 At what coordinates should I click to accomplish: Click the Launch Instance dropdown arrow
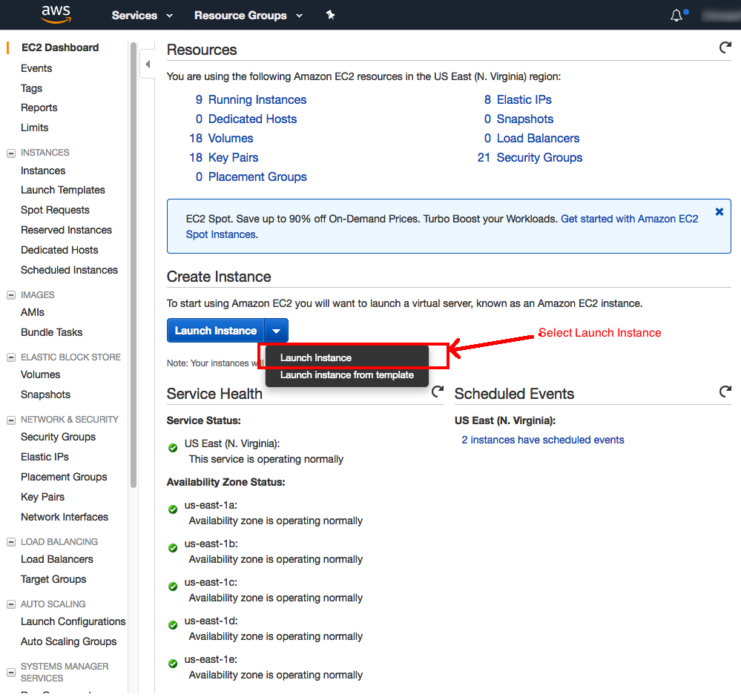(277, 331)
